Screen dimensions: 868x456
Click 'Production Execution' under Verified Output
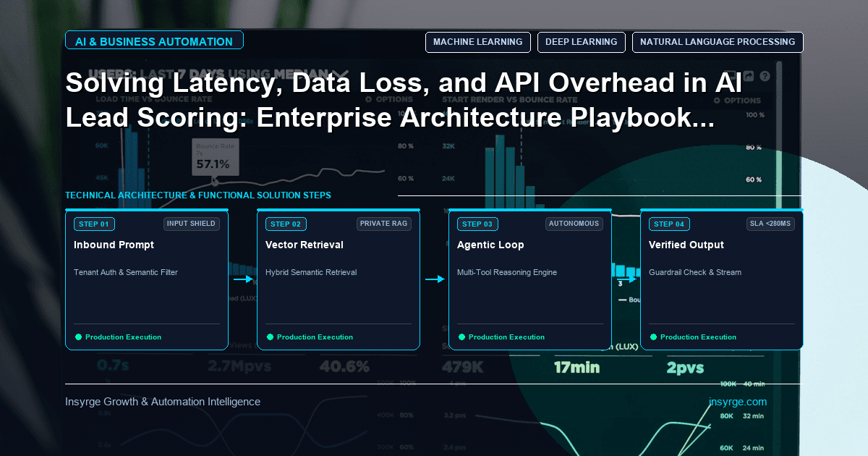(x=698, y=337)
